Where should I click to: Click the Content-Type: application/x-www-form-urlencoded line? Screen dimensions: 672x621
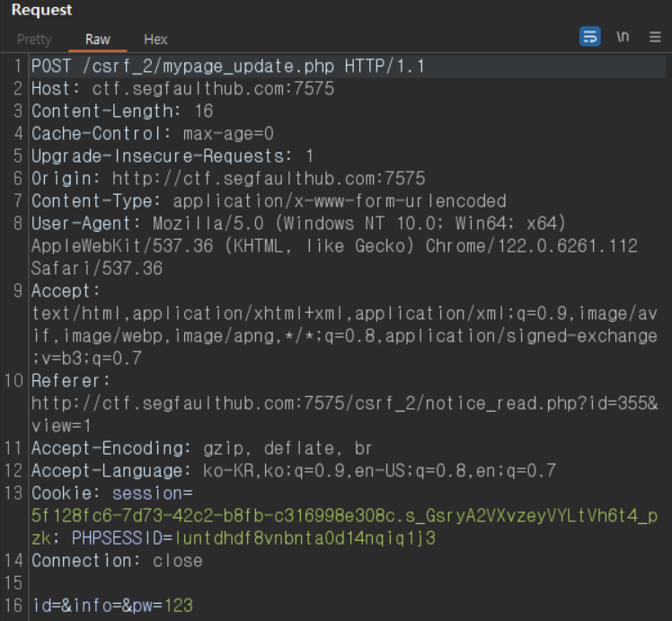point(269,201)
